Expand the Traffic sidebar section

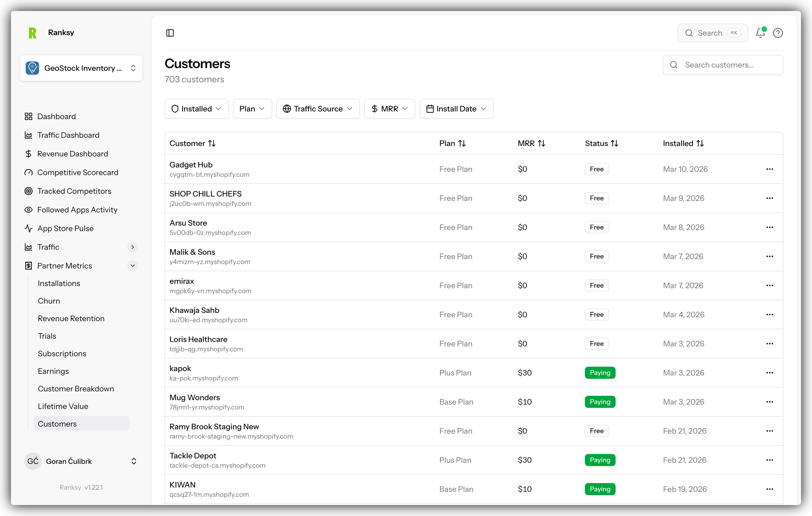coord(132,247)
